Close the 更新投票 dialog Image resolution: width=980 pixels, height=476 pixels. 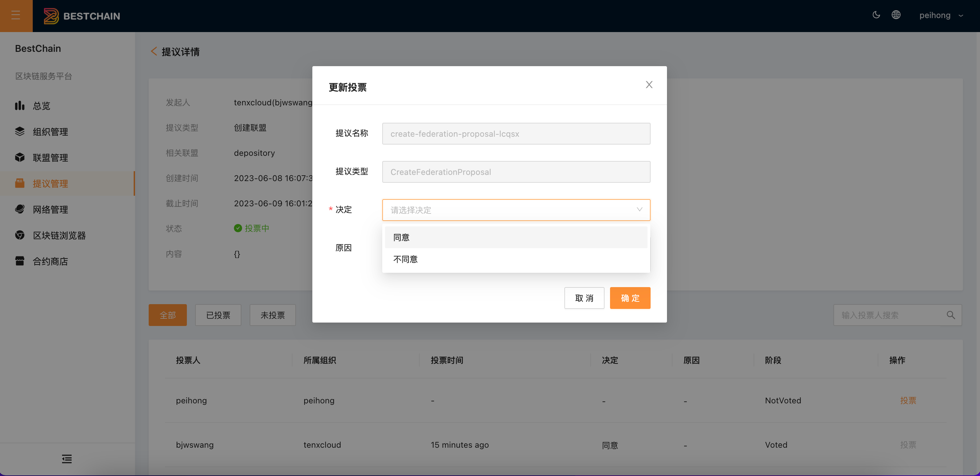pos(649,85)
